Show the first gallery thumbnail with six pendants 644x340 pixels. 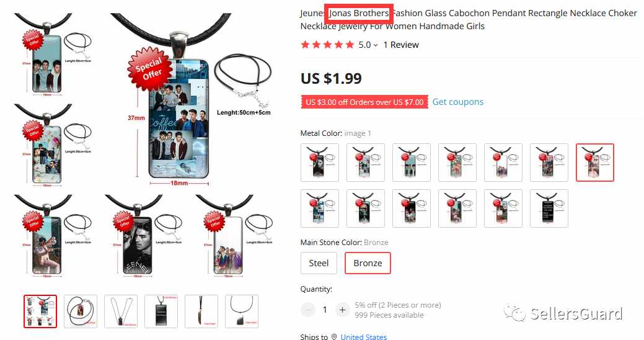(40, 311)
